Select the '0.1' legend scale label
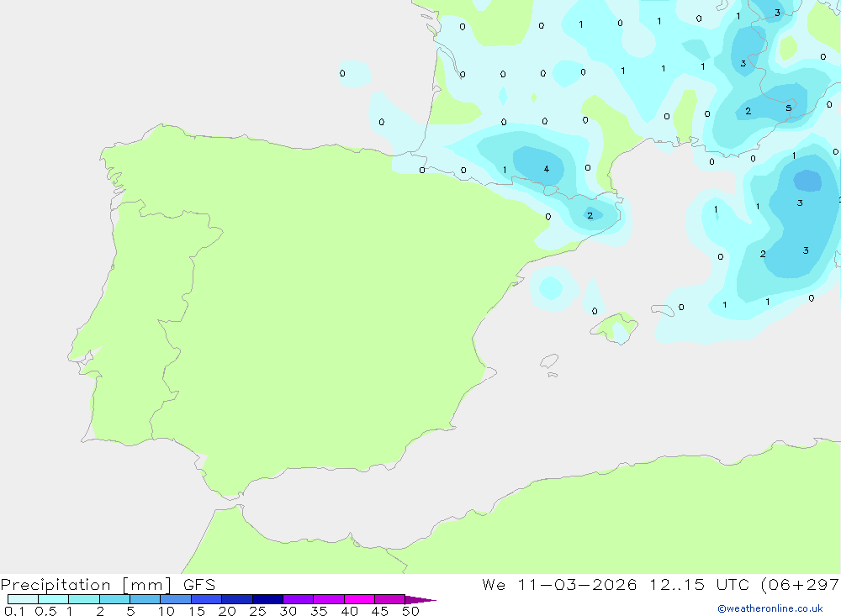Image resolution: width=841 pixels, height=616 pixels. click(14, 611)
